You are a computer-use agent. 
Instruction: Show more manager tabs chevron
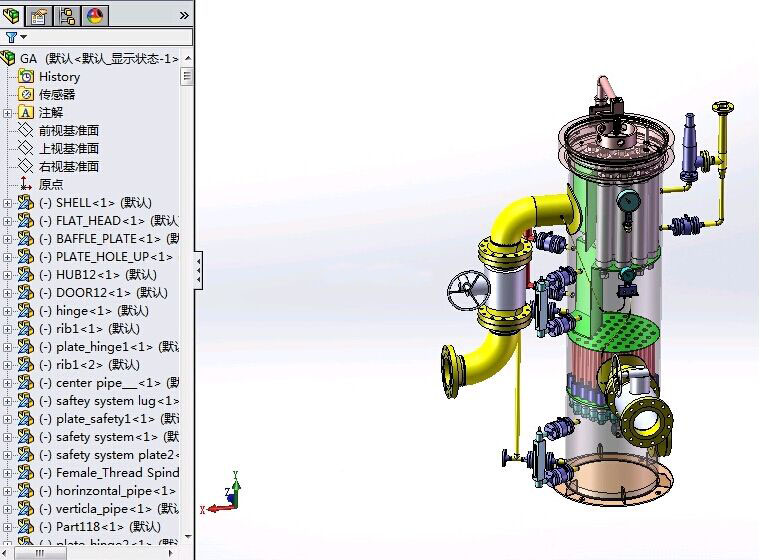[184, 16]
